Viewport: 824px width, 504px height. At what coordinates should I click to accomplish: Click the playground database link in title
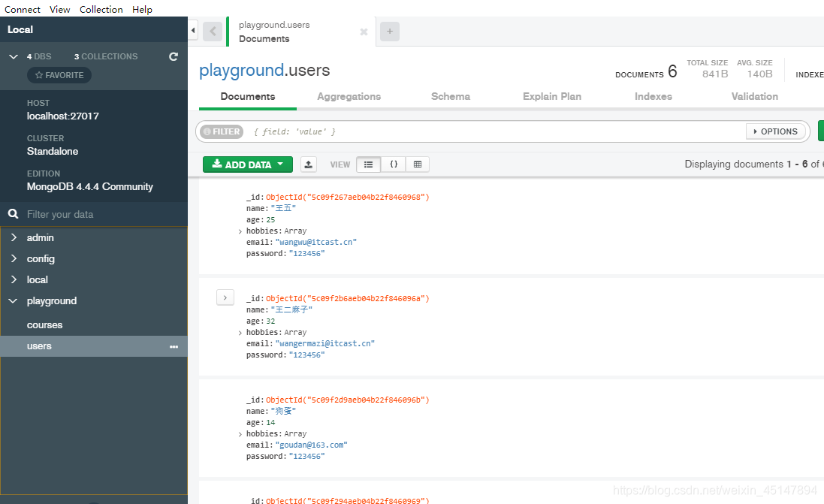coord(241,71)
